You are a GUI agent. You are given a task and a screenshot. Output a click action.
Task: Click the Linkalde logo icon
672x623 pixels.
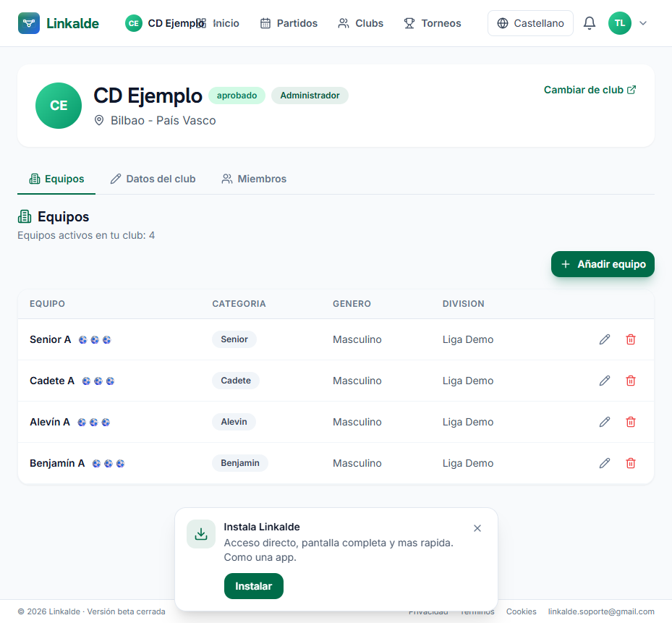click(29, 23)
